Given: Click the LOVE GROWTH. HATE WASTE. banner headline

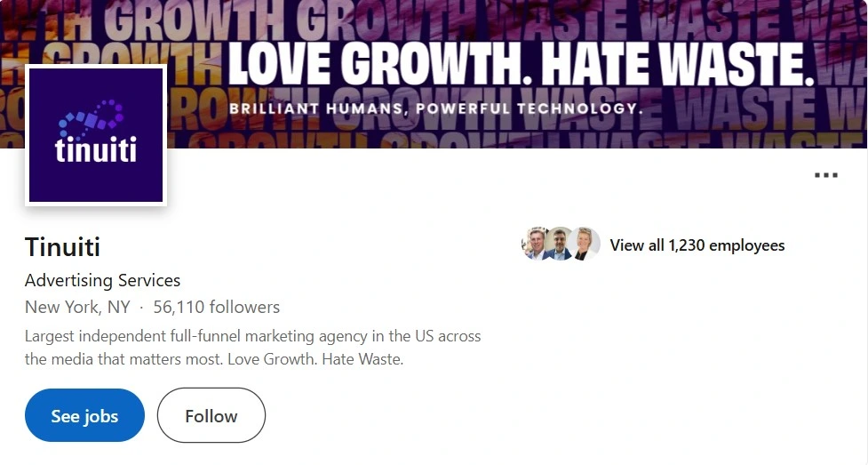Looking at the screenshot, I should [x=522, y=65].
